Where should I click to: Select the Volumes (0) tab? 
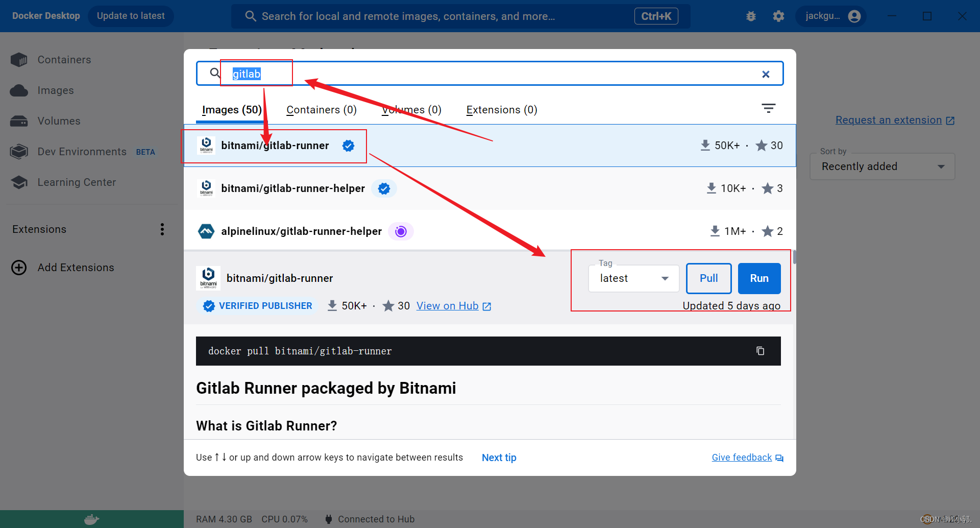point(411,110)
